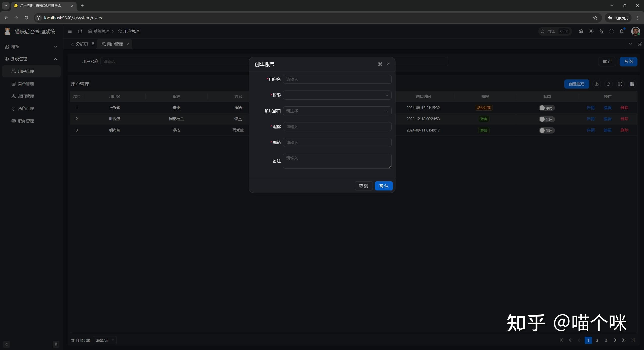The width and height of the screenshot is (644, 350).
Task: Open 详情 for user 叶雯静
Action: (591, 119)
